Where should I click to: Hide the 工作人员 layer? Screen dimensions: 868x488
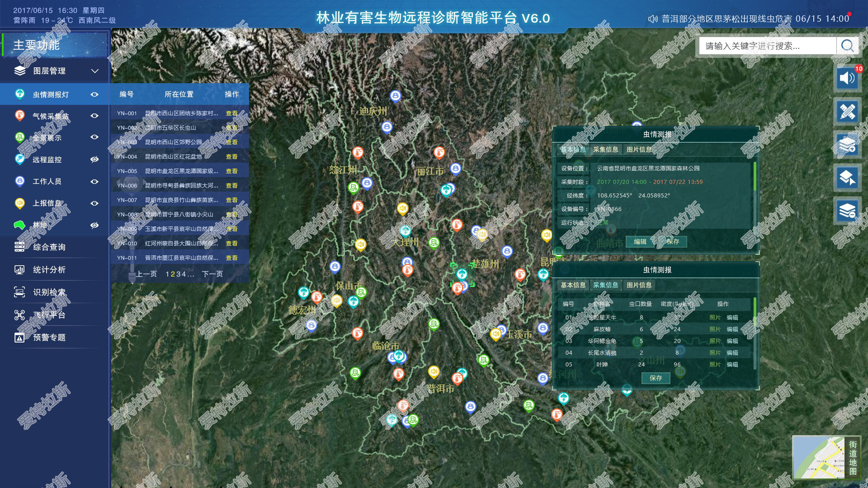[x=94, y=181]
